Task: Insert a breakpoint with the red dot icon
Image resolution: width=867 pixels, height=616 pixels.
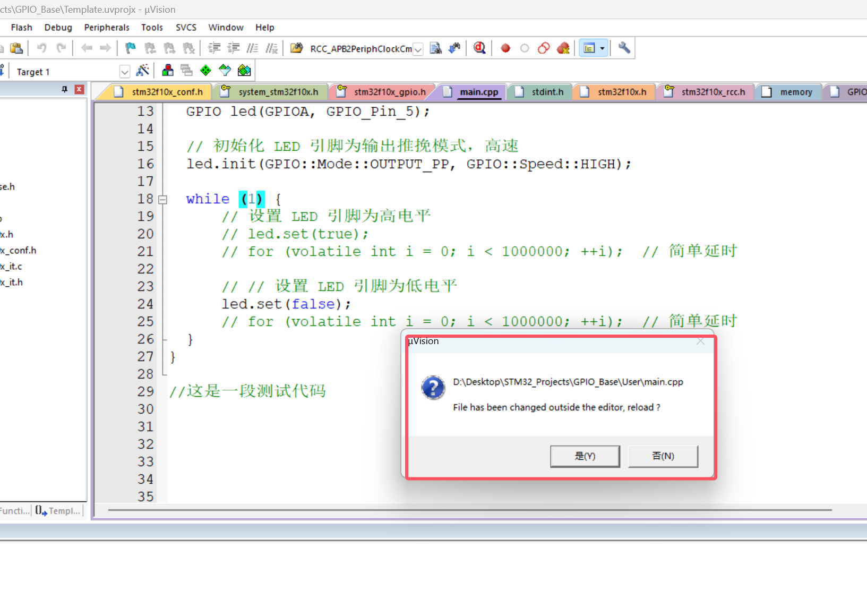Action: pyautogui.click(x=505, y=48)
